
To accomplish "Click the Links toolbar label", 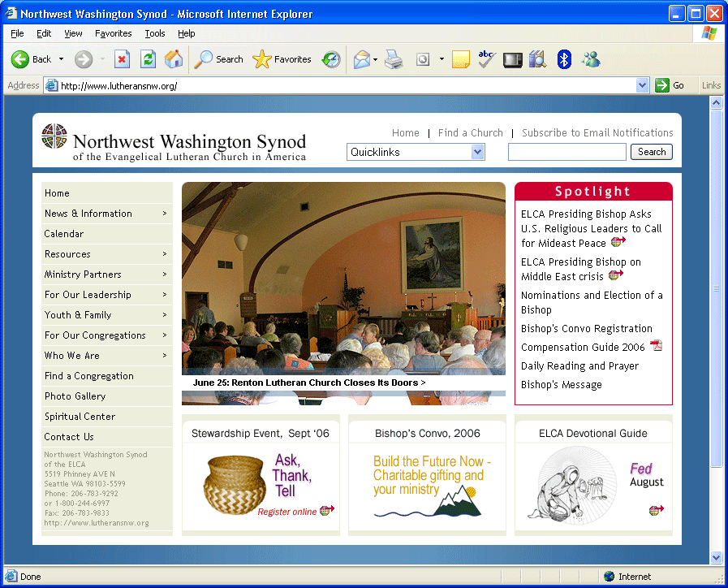I will click(x=711, y=85).
